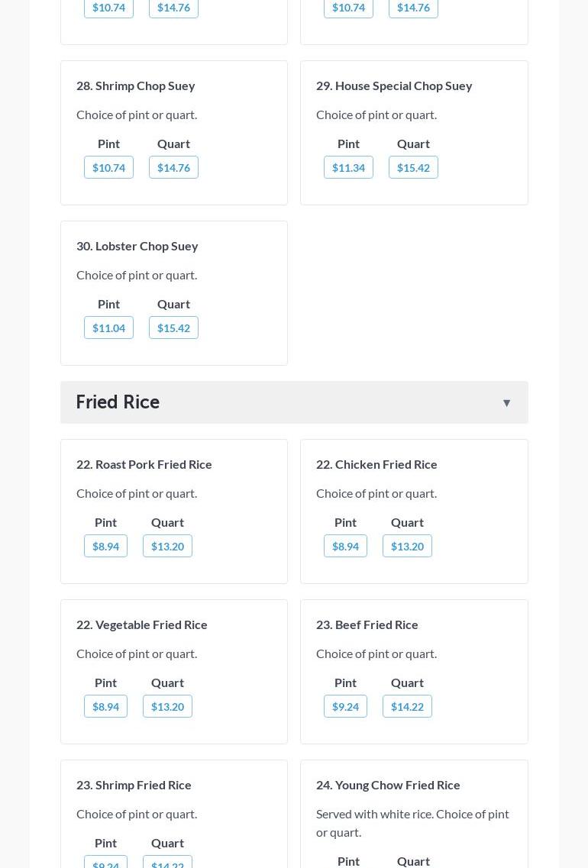
Task: Add Roast Pork Fried Rice pint $8.94
Action: (x=105, y=546)
